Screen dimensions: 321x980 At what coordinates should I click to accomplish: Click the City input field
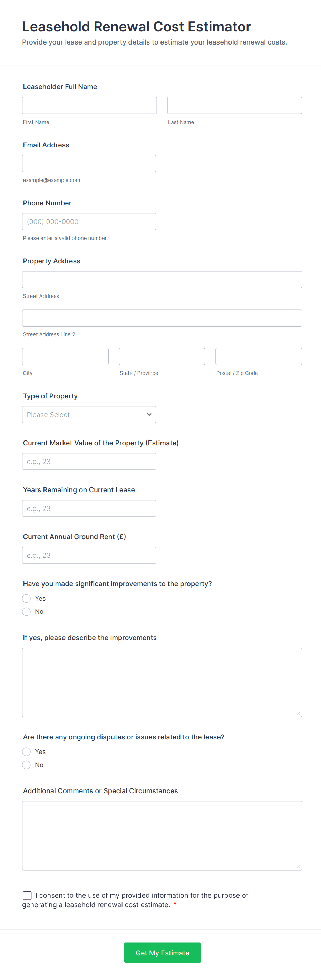point(66,357)
